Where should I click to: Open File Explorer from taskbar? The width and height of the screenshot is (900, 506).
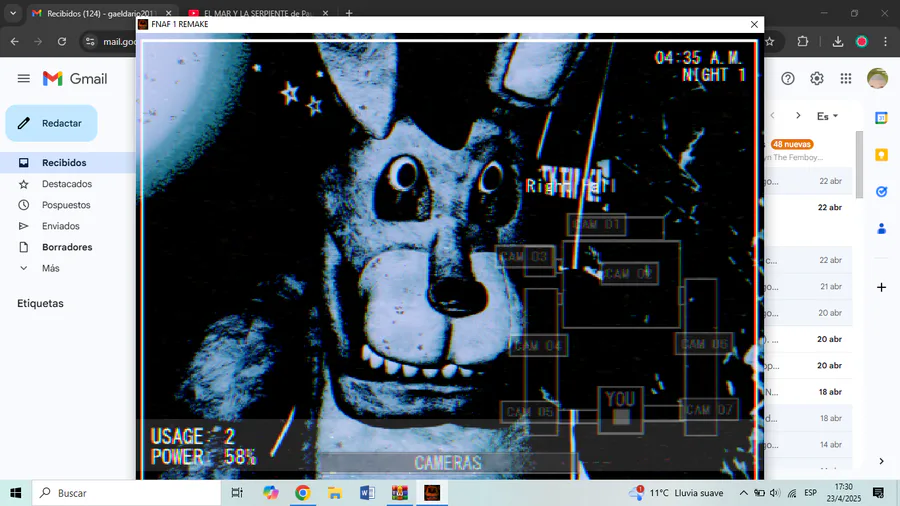click(x=335, y=493)
